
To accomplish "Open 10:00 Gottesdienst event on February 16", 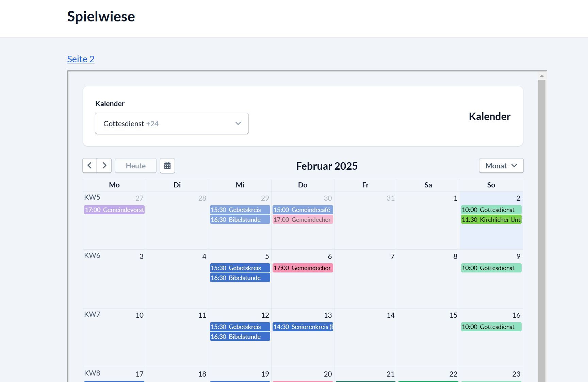I will (x=491, y=327).
